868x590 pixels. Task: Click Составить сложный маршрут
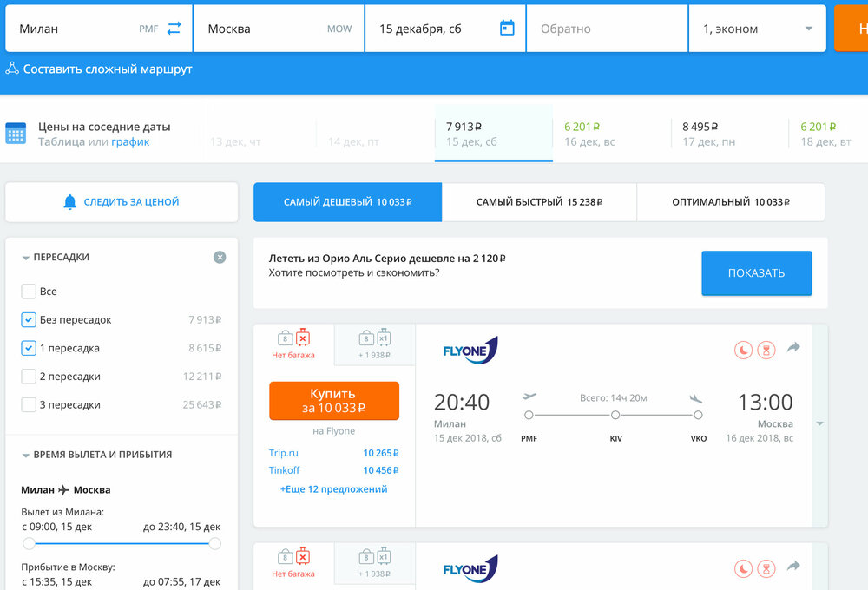[108, 69]
